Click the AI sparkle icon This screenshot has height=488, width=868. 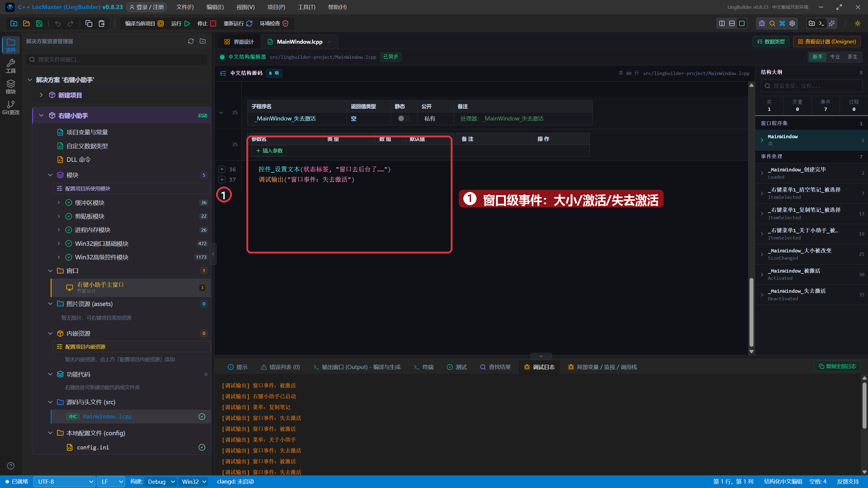[x=832, y=23]
